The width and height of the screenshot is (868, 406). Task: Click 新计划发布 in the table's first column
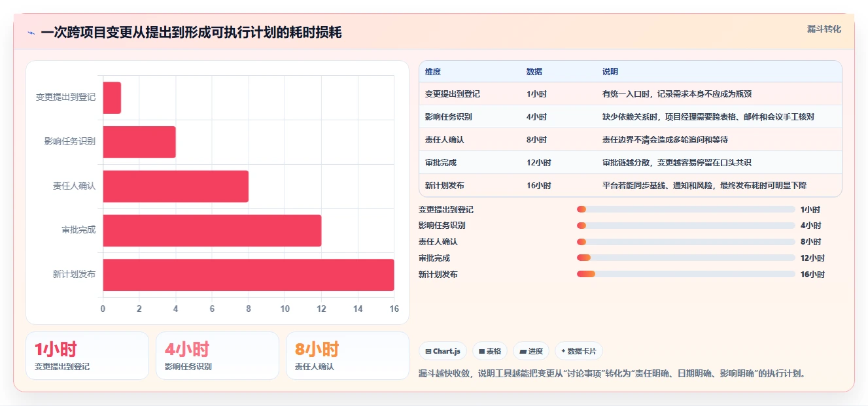445,186
